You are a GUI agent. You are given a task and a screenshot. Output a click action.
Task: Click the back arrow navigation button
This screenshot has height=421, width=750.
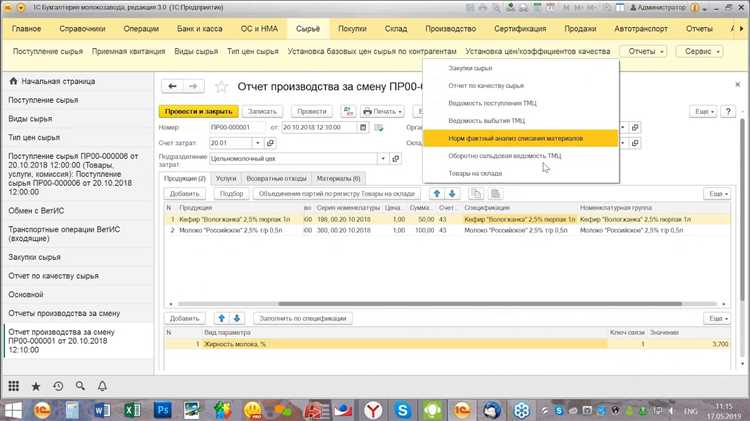(x=173, y=86)
